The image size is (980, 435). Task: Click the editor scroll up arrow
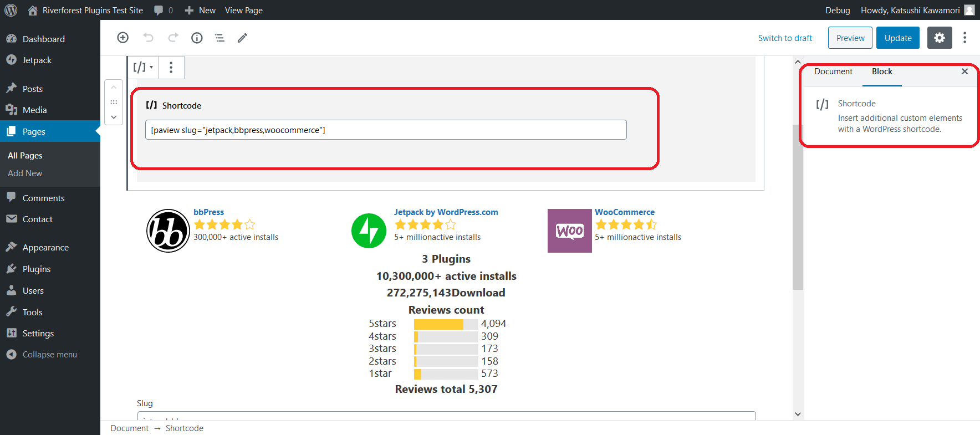(x=798, y=62)
